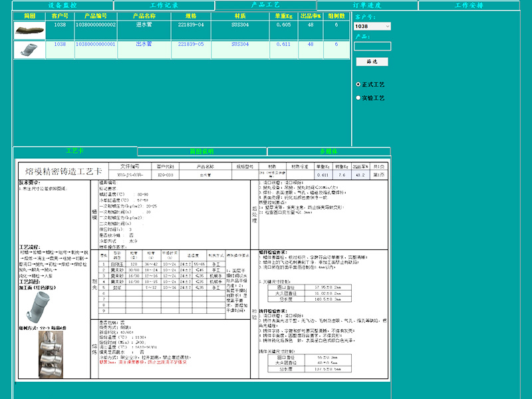Click the 筛选 filter button
532x399 pixels.
(372, 61)
